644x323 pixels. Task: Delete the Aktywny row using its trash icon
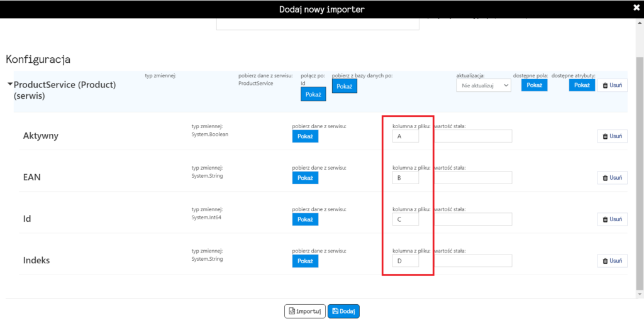tap(613, 136)
